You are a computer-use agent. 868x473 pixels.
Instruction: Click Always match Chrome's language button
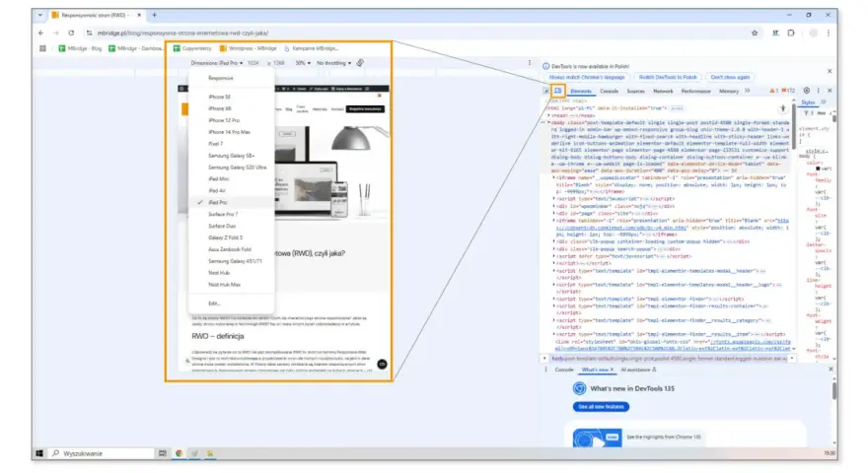pyautogui.click(x=587, y=78)
